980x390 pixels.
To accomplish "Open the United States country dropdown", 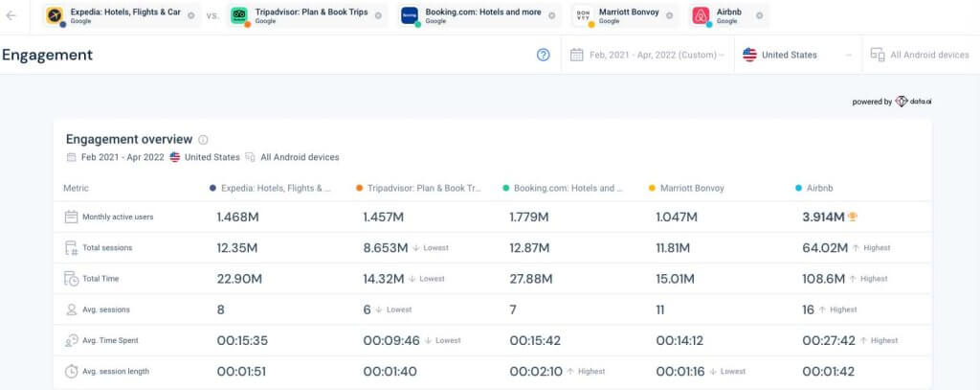I will pos(798,55).
